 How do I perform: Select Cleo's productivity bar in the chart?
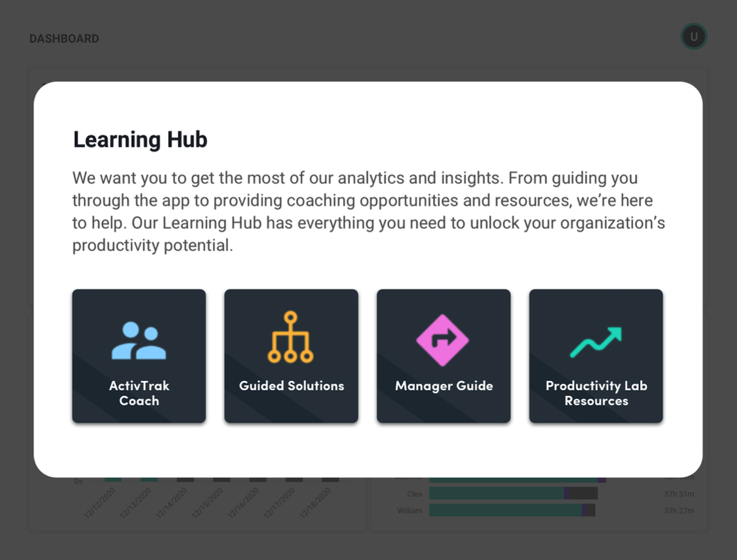[513, 493]
